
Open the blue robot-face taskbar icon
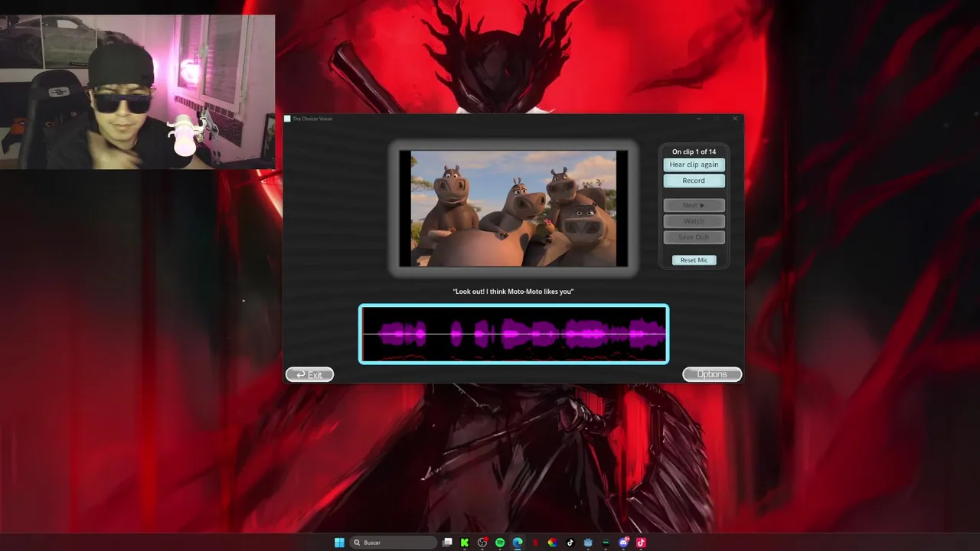click(x=588, y=543)
